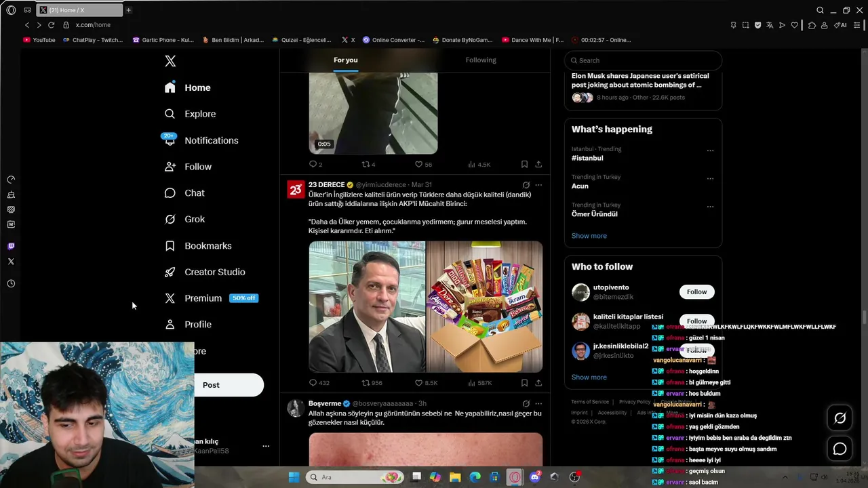Open more options for Acun trend
Viewport: 868px width, 488px height.
(x=710, y=179)
